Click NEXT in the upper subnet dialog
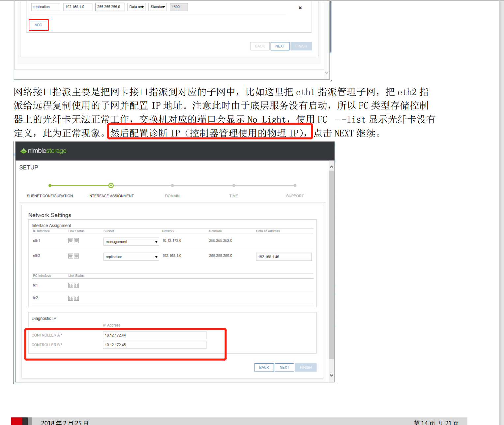This screenshot has height=425, width=504. (280, 46)
